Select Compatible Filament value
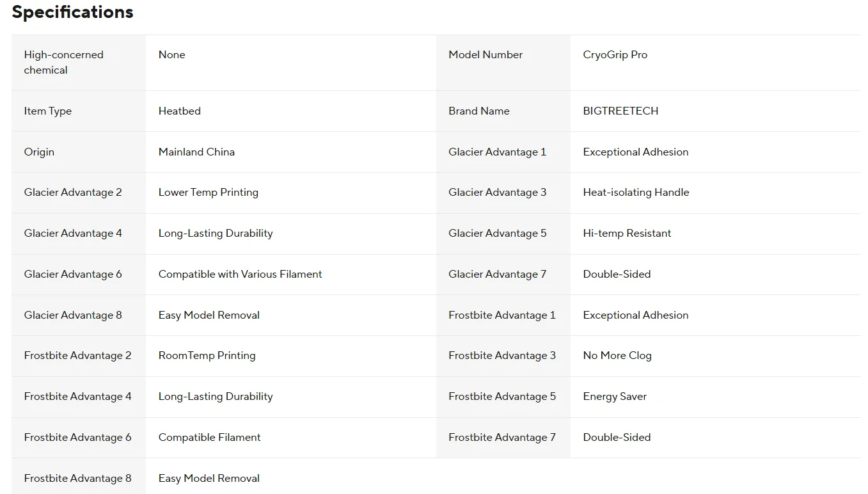 click(209, 438)
